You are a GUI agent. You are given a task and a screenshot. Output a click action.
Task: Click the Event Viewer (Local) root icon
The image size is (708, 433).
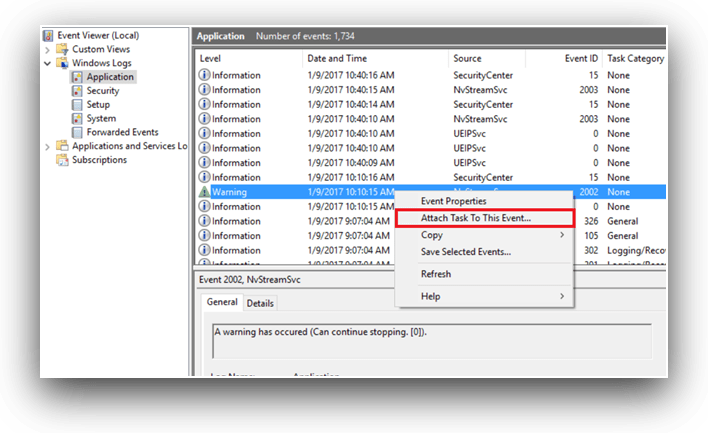click(49, 35)
